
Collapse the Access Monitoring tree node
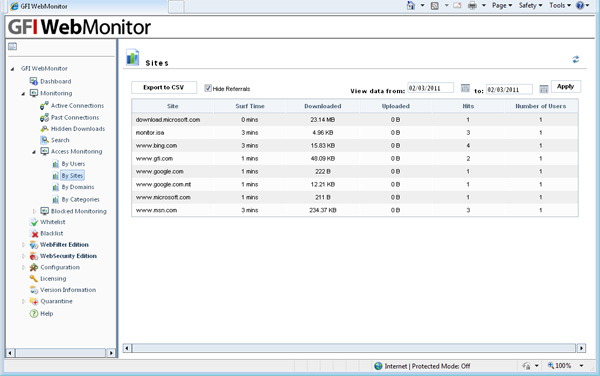34,152
